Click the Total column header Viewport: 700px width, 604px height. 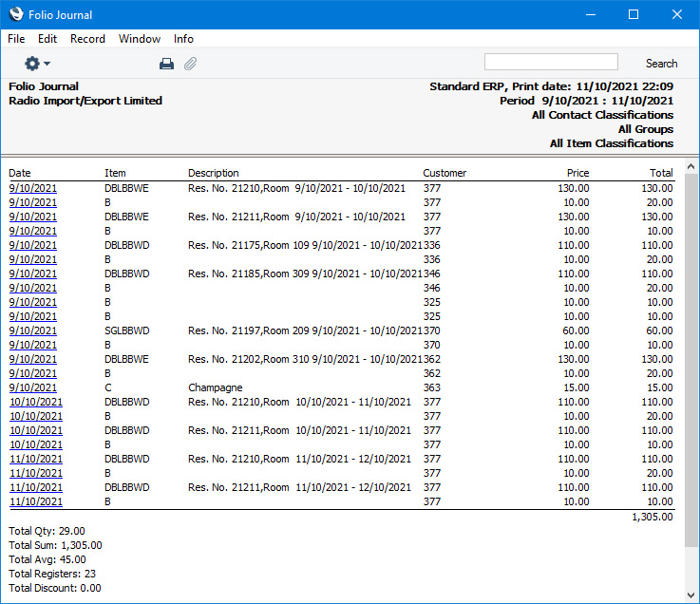pyautogui.click(x=661, y=173)
